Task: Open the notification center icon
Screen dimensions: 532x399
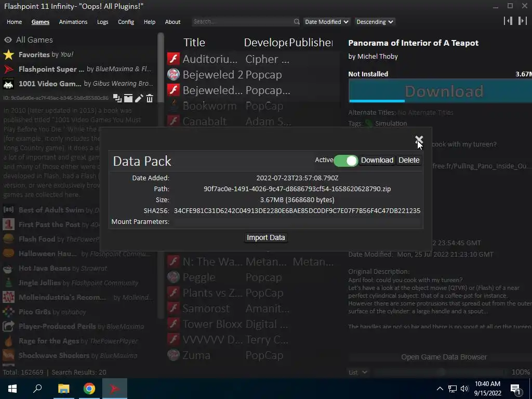Action: pyautogui.click(x=515, y=389)
